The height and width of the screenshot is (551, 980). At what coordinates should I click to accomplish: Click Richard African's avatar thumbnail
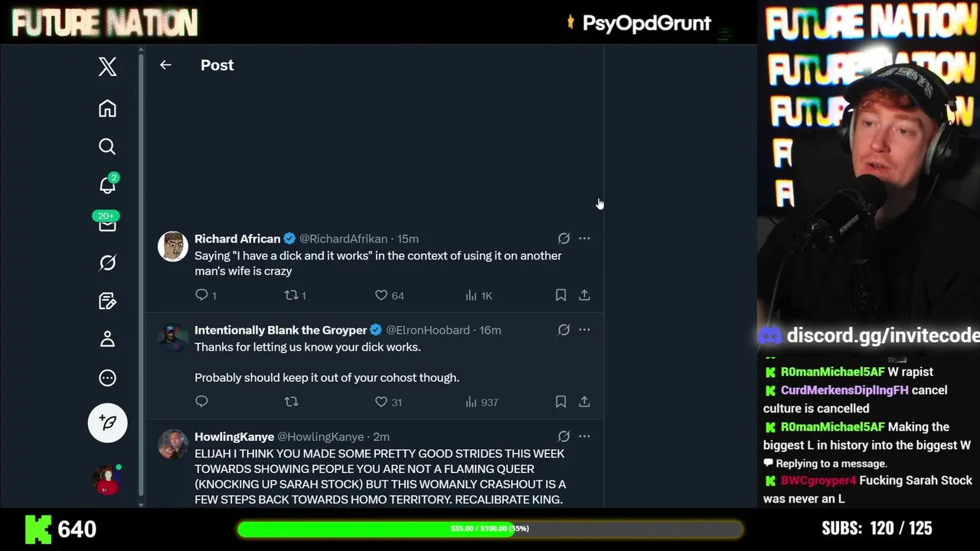tap(173, 246)
